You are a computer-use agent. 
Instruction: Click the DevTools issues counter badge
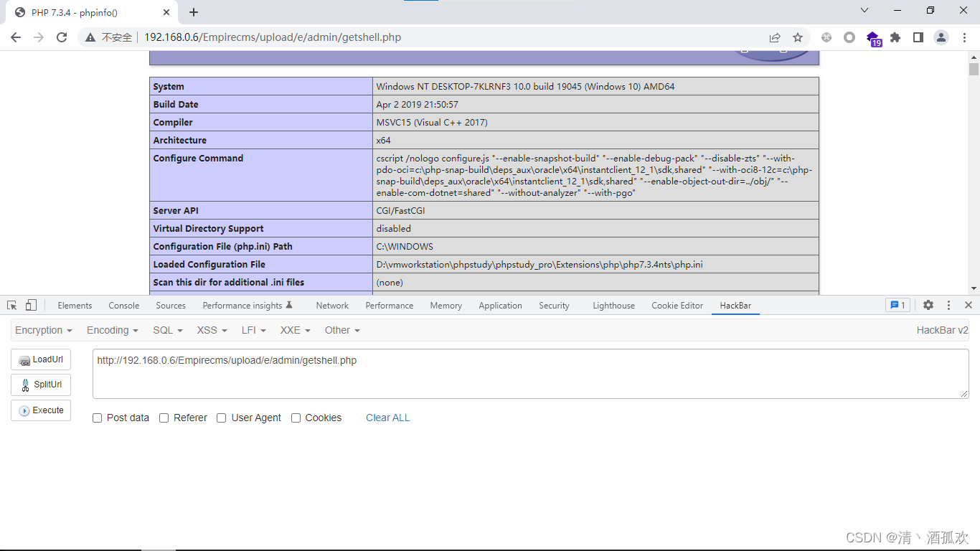[898, 305]
